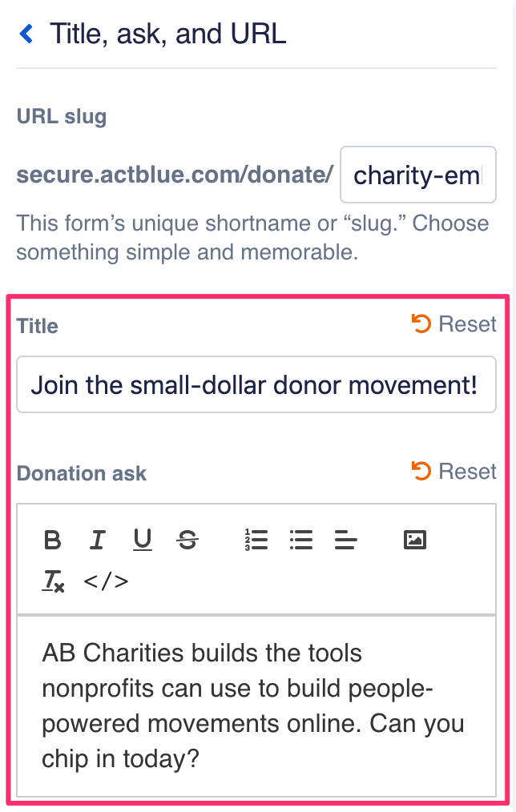Click into the URL slug input field
Viewport: 516px width, 812px height.
coord(417,175)
